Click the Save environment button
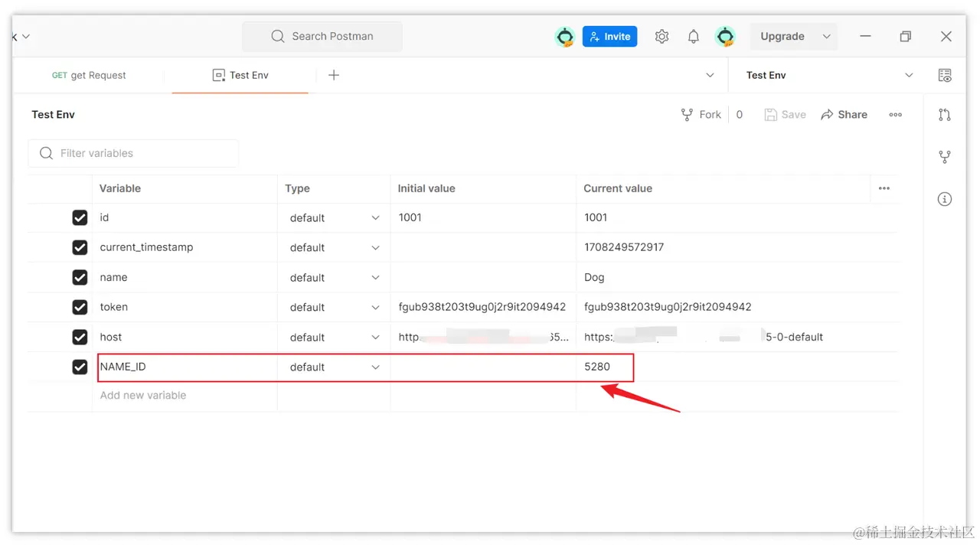Image resolution: width=980 pixels, height=545 pixels. tap(785, 114)
